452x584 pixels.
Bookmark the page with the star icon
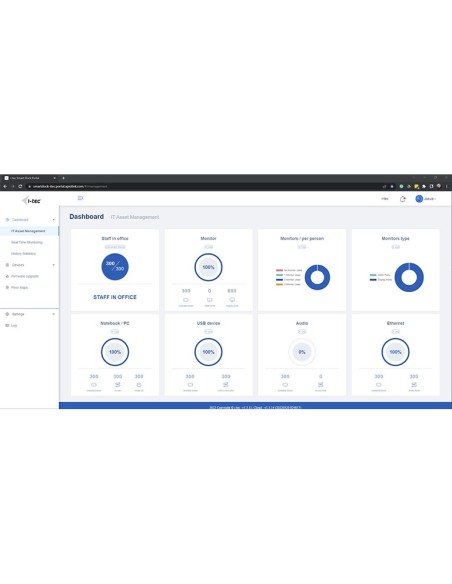(392, 186)
